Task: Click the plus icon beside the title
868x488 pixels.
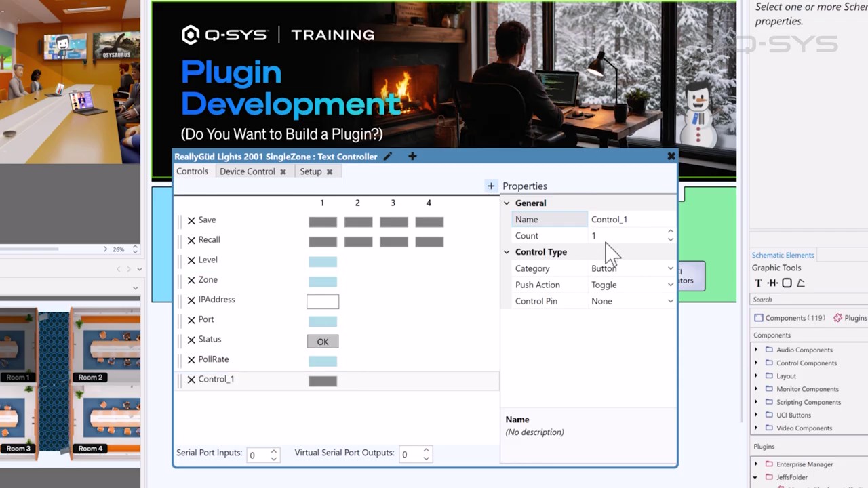Action: coord(412,157)
